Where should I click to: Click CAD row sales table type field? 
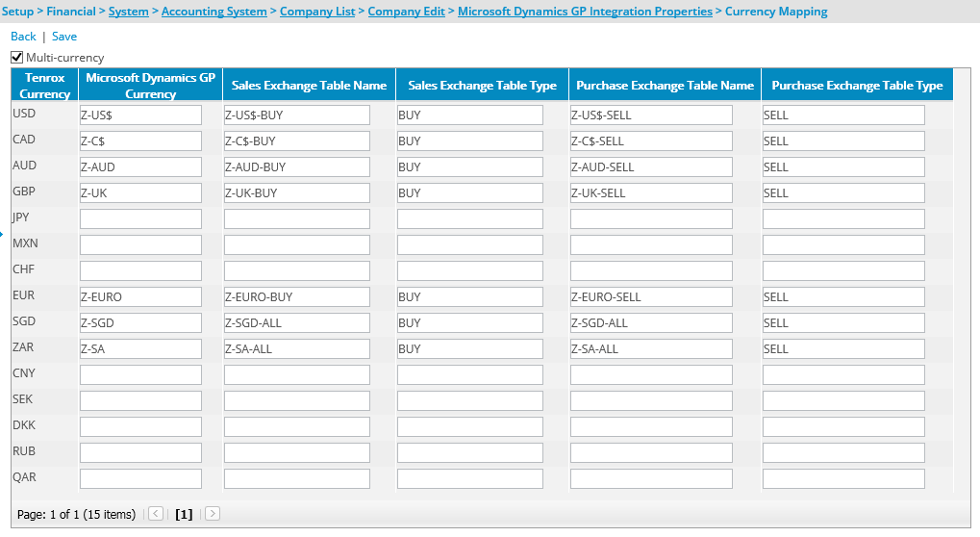[470, 141]
